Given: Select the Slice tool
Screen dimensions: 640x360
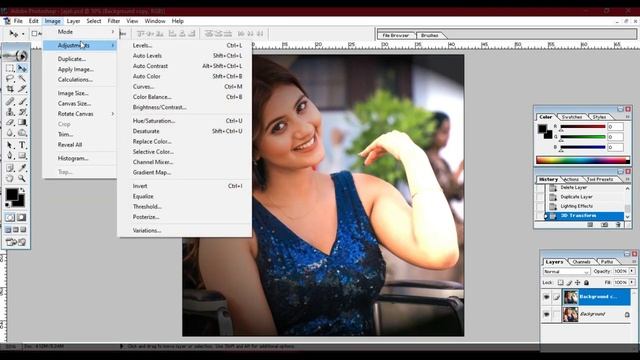Looking at the screenshot, I should pos(22,89).
